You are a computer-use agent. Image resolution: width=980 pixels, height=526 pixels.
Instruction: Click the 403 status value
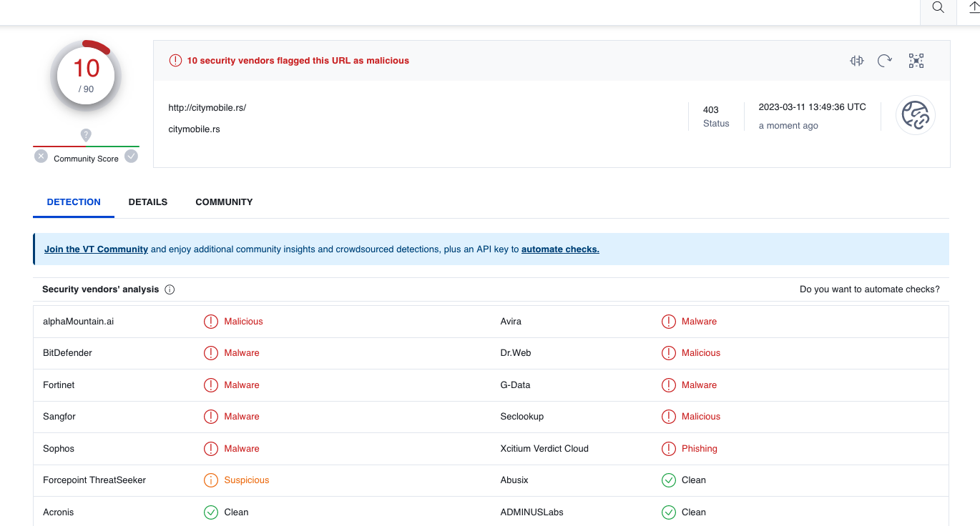click(x=711, y=110)
